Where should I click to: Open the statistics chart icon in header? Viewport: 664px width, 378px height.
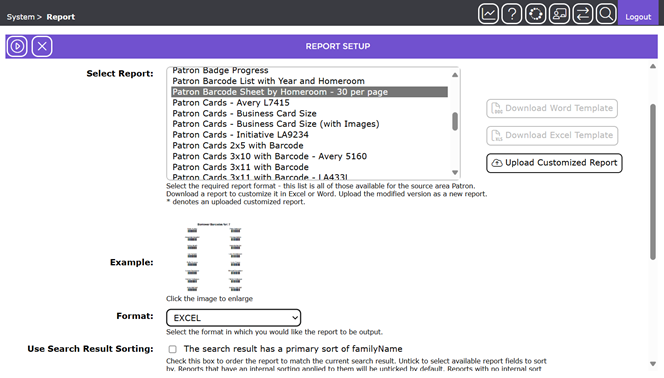[x=488, y=14]
